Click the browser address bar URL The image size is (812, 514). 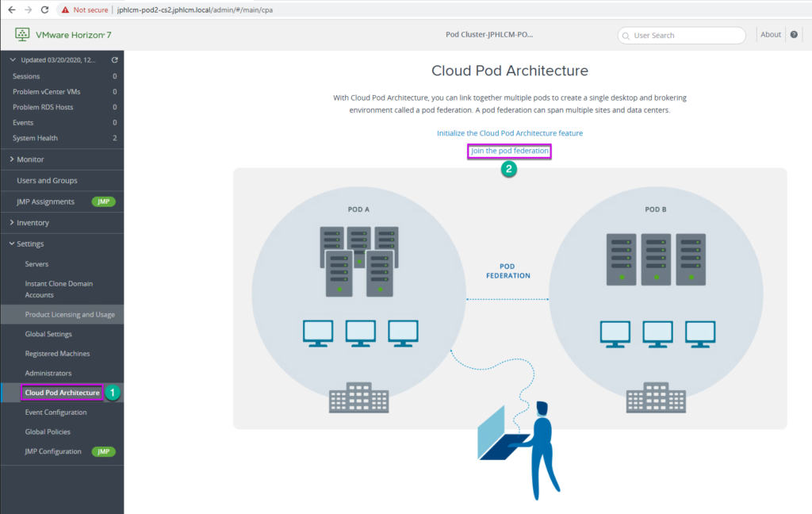tap(195, 10)
